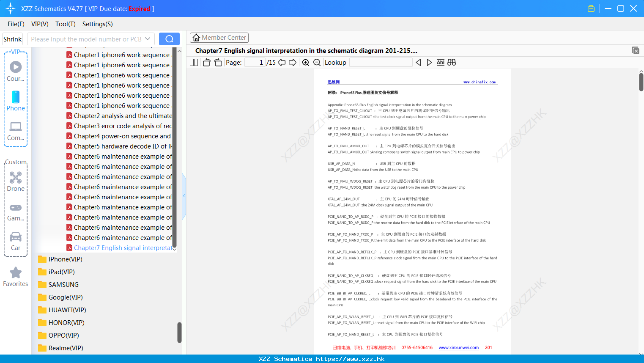The height and width of the screenshot is (363, 644).
Task: Click the www.xzz.hk status bar link
Action: (350, 359)
